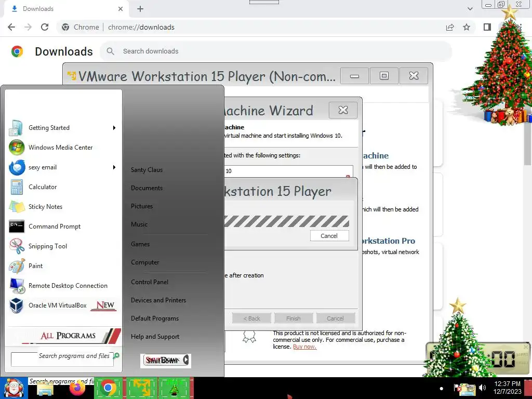The width and height of the screenshot is (532, 399).
Task: Click the Search programs and files box
Action: [x=62, y=360]
